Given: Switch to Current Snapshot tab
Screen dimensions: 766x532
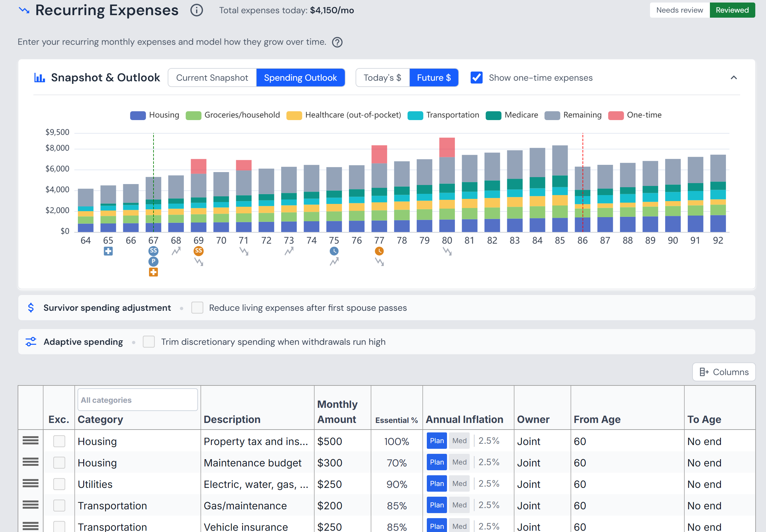Looking at the screenshot, I should 212,78.
